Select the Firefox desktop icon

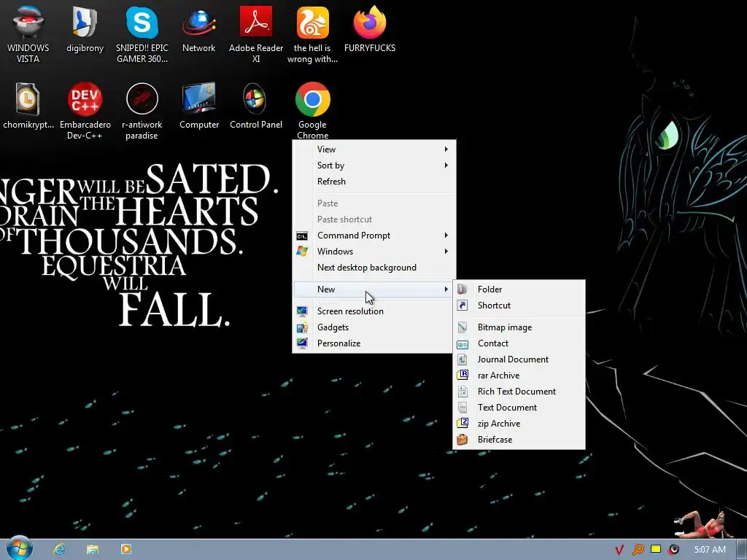point(370,29)
